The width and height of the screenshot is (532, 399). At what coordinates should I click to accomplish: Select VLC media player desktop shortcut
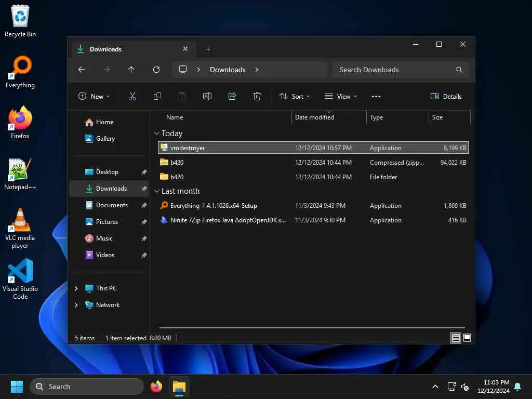pos(20,229)
